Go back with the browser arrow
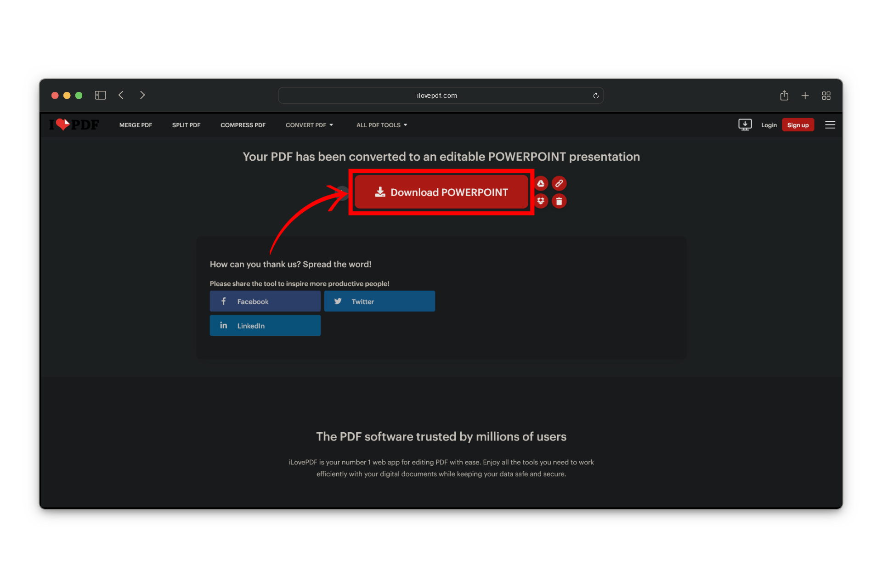 (121, 95)
